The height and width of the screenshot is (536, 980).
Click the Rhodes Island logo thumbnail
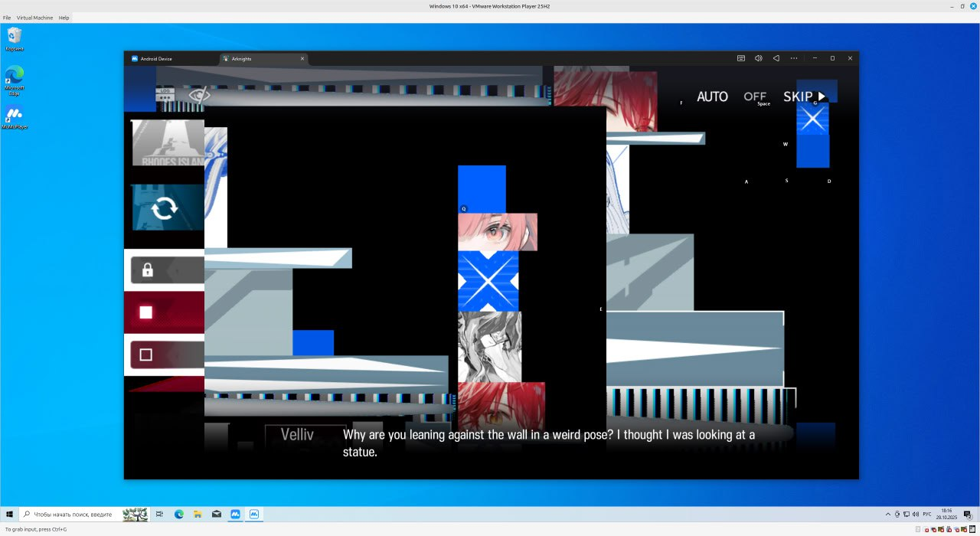point(168,142)
